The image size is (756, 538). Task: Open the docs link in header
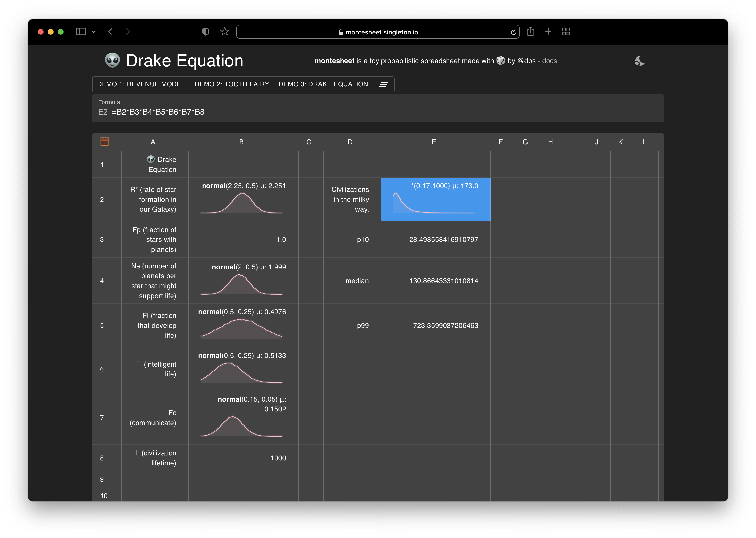(x=549, y=61)
